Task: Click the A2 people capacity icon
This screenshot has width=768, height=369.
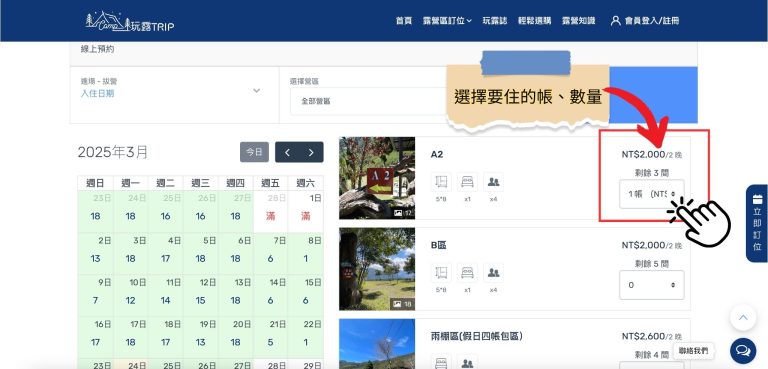Action: [x=493, y=182]
